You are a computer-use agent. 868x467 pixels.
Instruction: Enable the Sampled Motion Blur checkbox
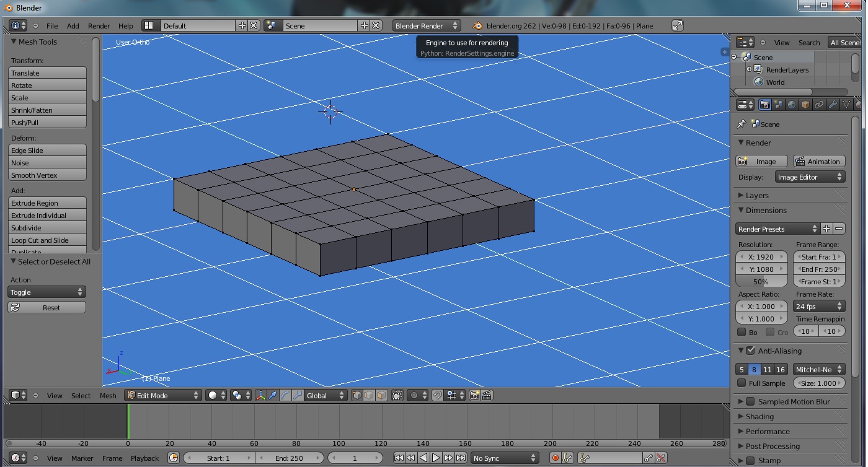point(751,401)
